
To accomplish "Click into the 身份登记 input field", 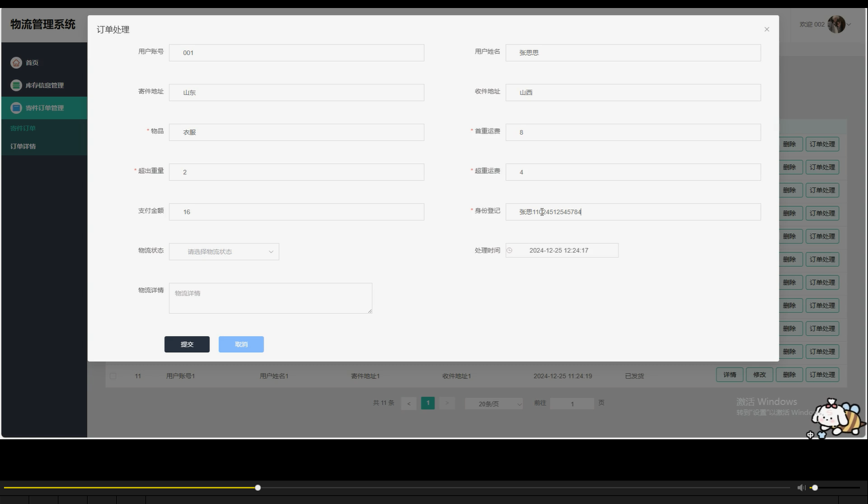I will click(x=633, y=212).
